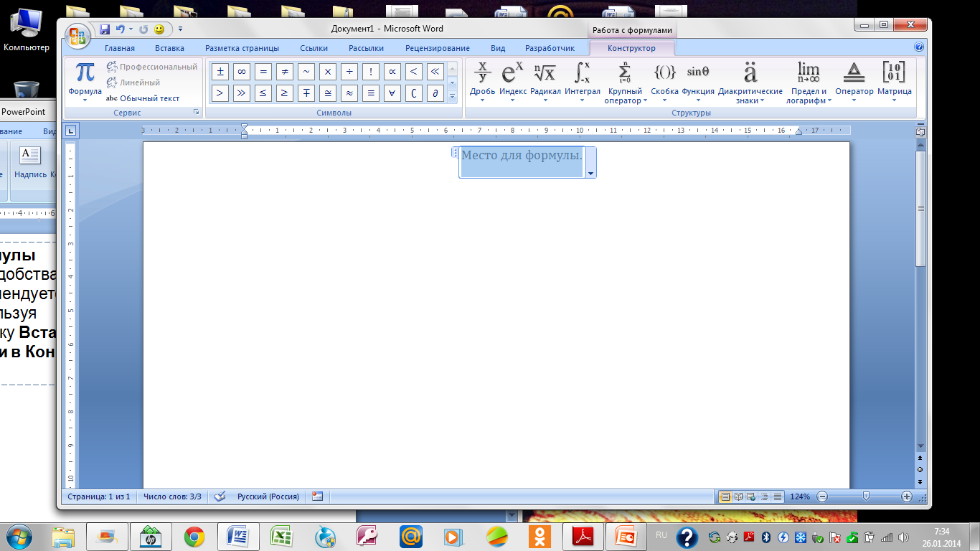Click the spelling check status icon
This screenshot has width=980, height=551.
(x=220, y=496)
